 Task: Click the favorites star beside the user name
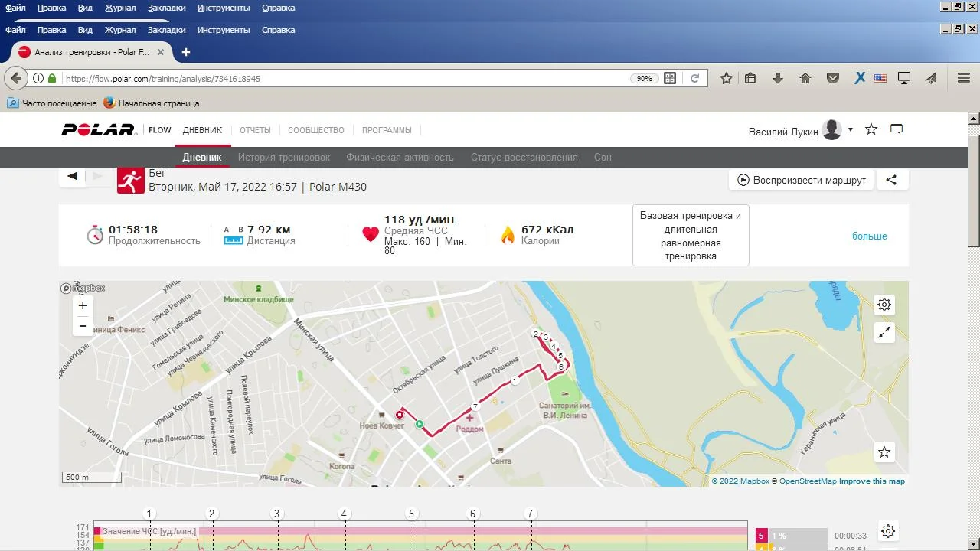[871, 129]
